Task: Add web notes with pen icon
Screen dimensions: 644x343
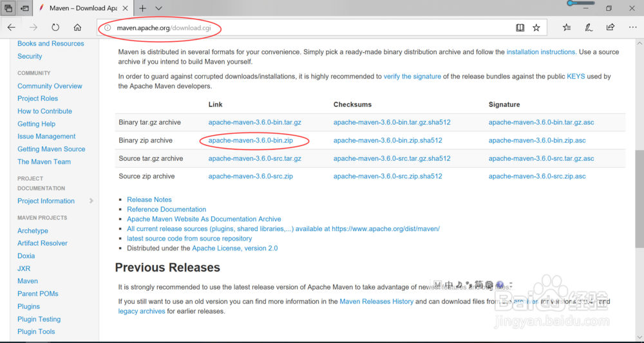Action: (589, 28)
